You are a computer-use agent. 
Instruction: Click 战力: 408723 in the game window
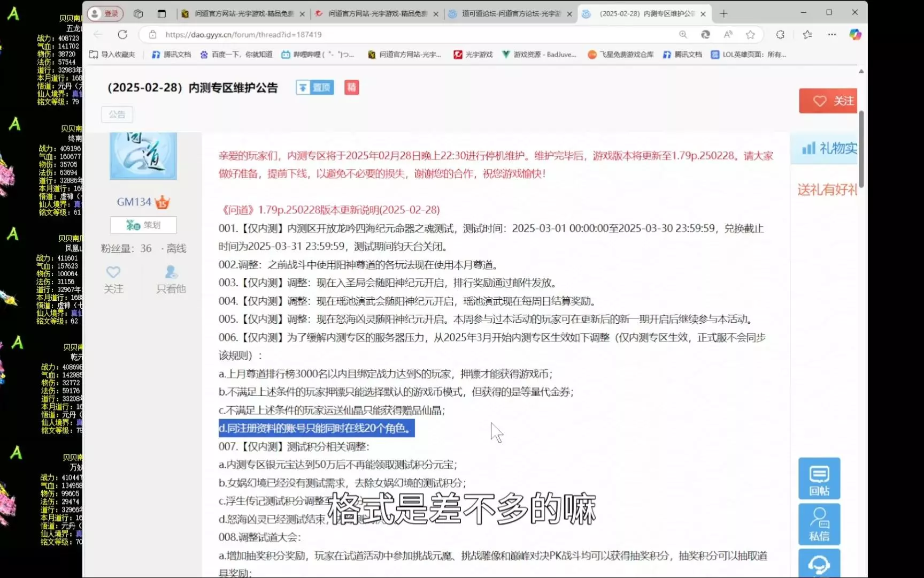coord(58,39)
